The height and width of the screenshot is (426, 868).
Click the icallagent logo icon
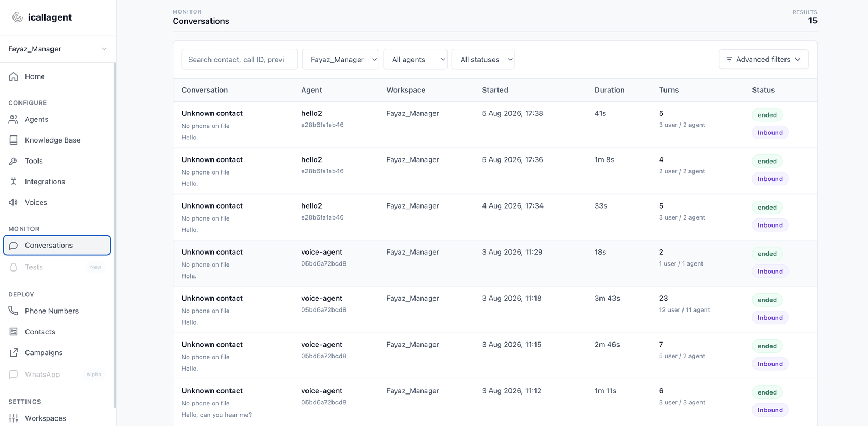click(17, 17)
